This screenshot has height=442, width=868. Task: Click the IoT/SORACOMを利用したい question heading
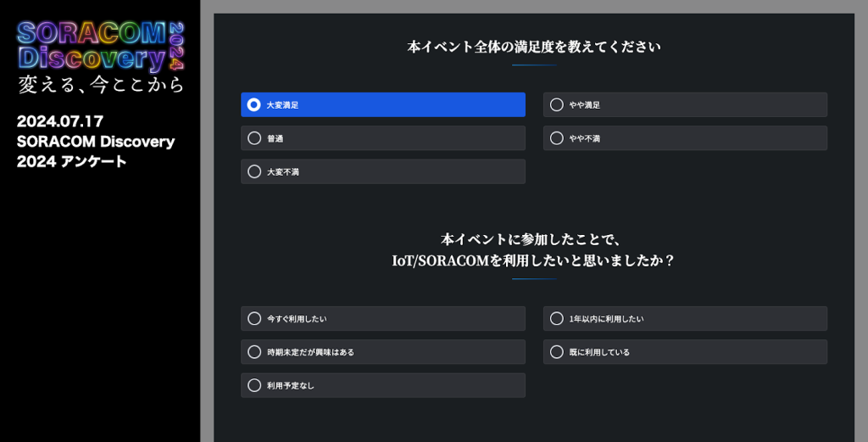(533, 250)
